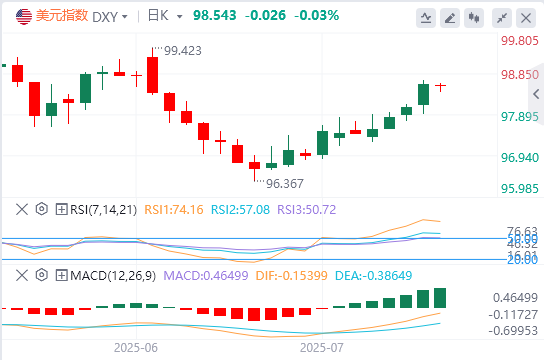Click the low label 96.367

[285, 184]
